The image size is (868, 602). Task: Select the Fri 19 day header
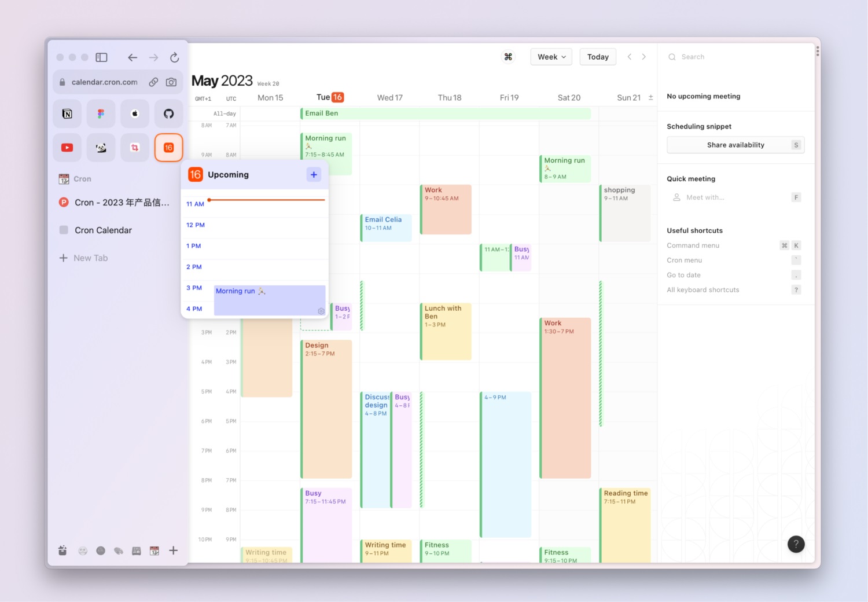[509, 98]
